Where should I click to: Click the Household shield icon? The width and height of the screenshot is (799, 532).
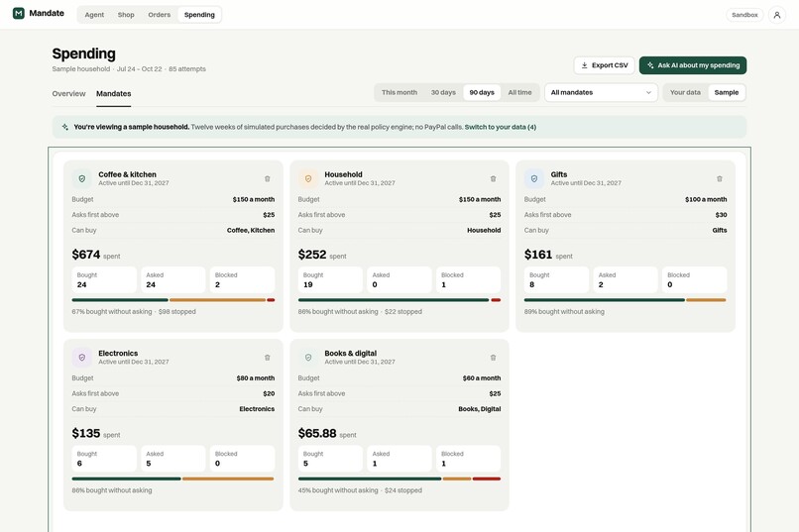[308, 178]
